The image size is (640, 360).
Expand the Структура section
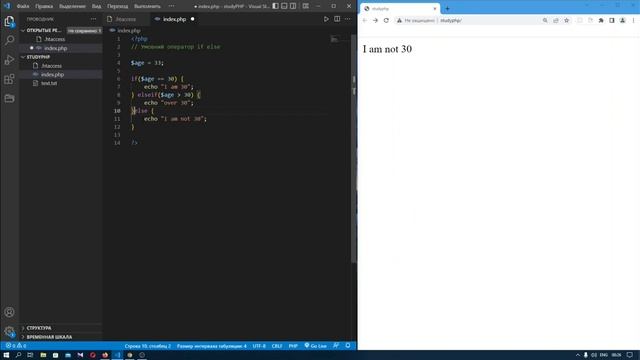coord(39,328)
